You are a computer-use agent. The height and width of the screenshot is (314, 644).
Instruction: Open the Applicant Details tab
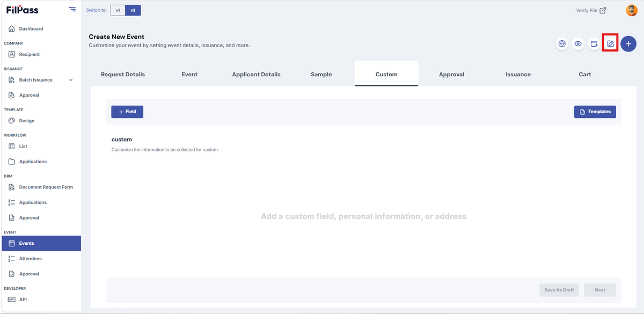pyautogui.click(x=256, y=74)
